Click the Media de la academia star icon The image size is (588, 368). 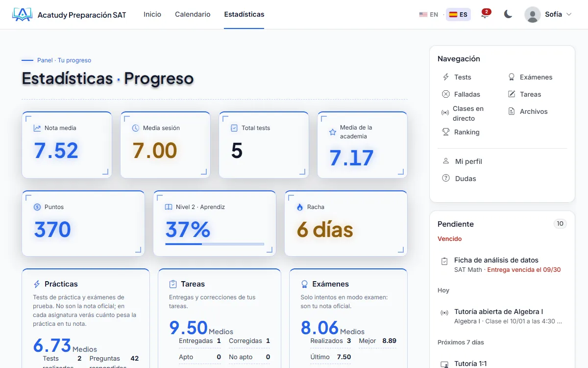333,132
